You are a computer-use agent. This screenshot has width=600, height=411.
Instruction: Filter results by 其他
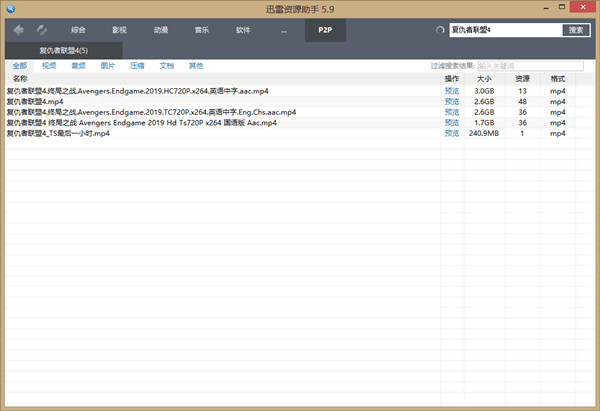196,66
